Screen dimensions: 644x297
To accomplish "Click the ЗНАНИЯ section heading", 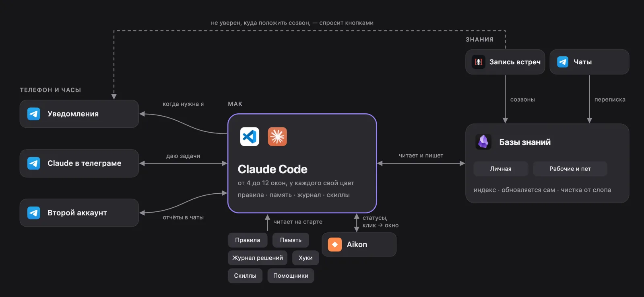I will [479, 39].
